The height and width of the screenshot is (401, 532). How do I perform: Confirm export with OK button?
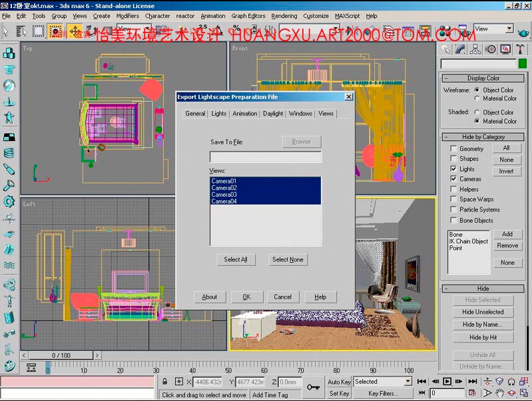(x=246, y=297)
